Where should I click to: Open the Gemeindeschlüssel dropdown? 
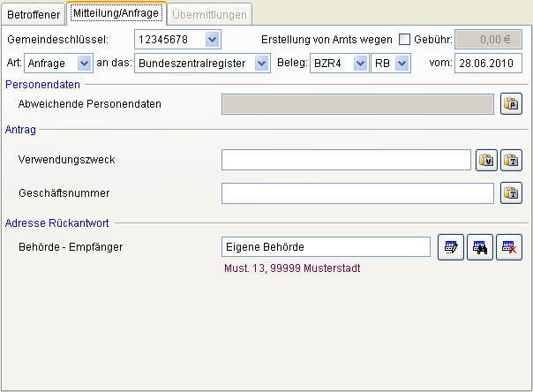(211, 40)
